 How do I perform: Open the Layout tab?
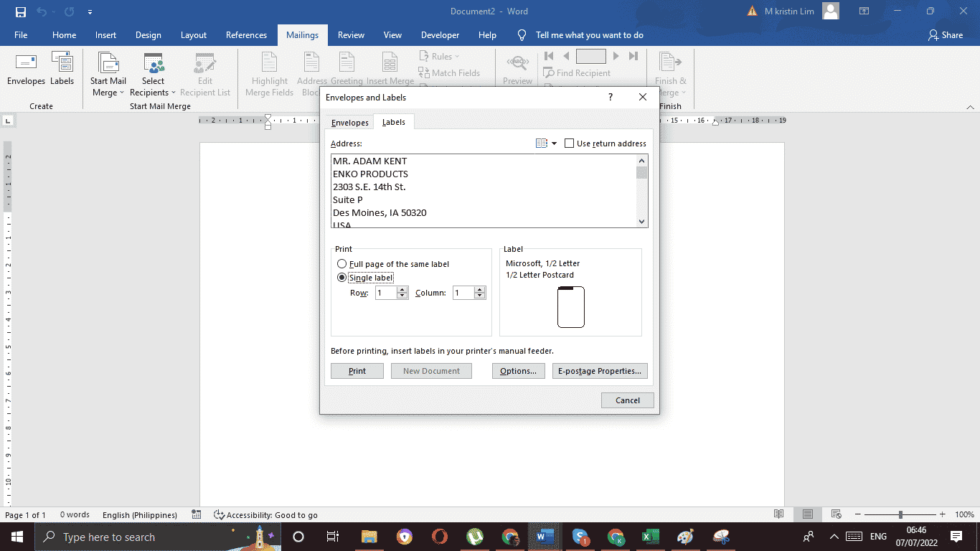tap(194, 35)
